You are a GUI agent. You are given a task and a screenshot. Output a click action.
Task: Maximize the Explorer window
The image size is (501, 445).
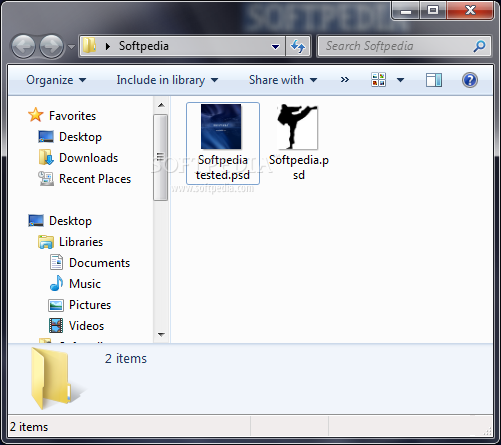pyautogui.click(x=433, y=10)
